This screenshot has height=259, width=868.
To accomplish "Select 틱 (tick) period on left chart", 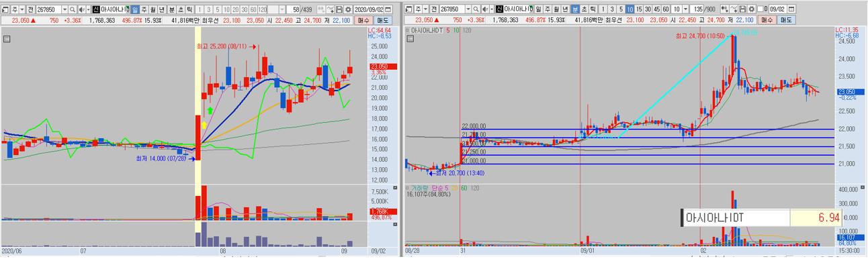I will pos(189,9).
